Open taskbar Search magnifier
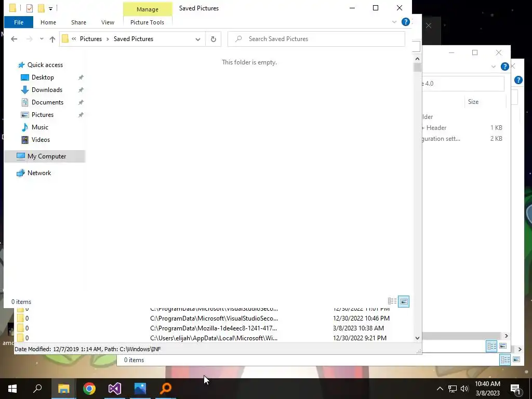The height and width of the screenshot is (399, 532). click(37, 389)
